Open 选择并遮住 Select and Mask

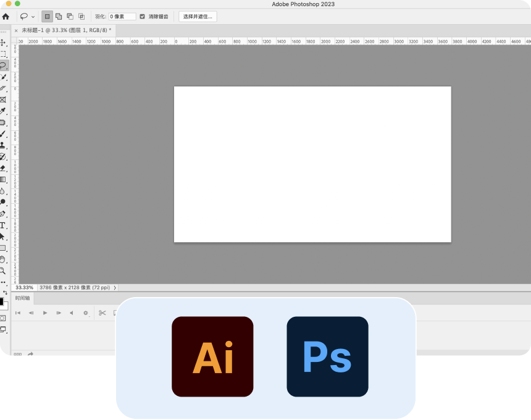pyautogui.click(x=198, y=17)
